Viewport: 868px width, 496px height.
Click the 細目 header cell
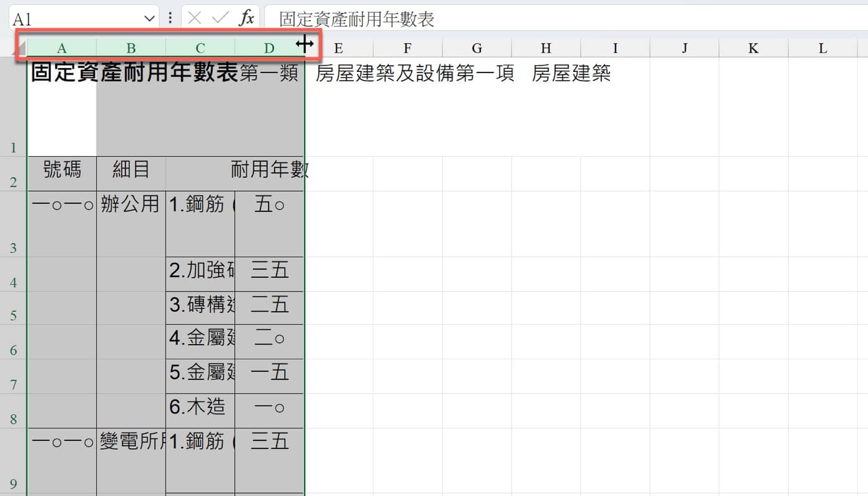point(131,174)
